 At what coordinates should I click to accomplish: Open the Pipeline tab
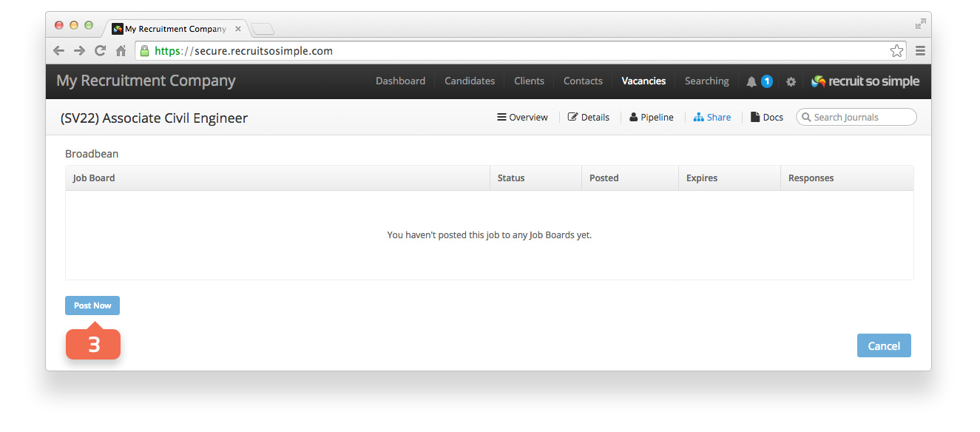652,117
